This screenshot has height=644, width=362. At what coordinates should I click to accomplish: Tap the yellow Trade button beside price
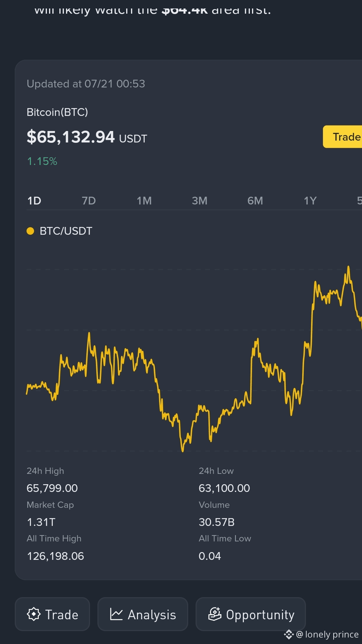342,137
